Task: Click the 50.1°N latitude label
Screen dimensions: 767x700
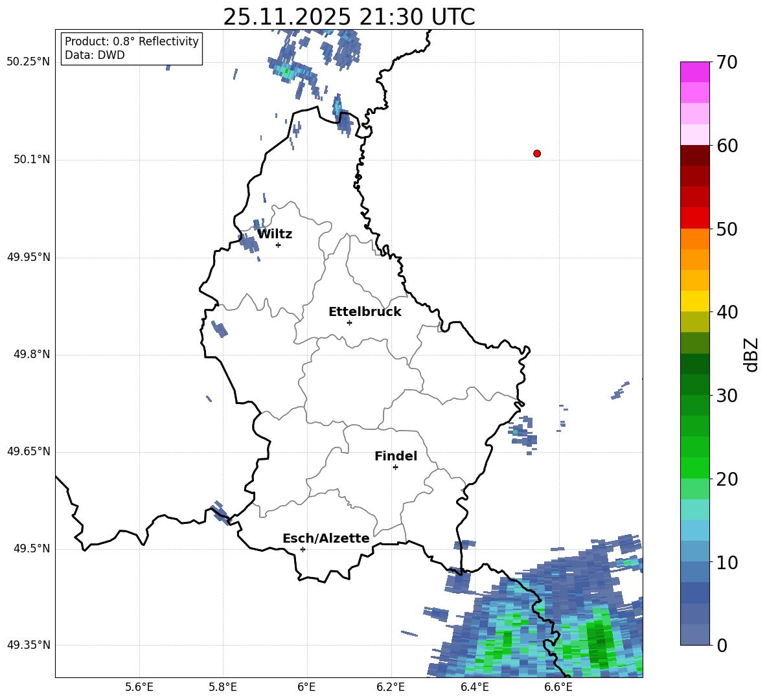Action: click(x=32, y=159)
